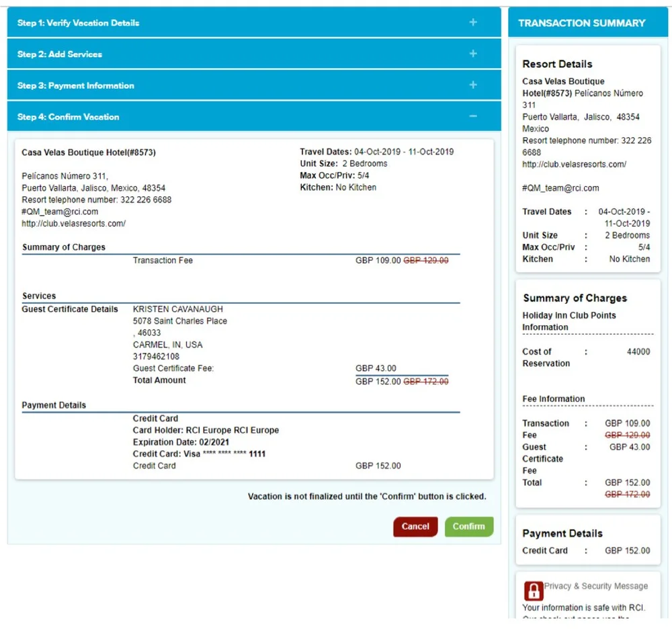Click Cost of Reservation value 44000
672x631 pixels.
pos(638,351)
